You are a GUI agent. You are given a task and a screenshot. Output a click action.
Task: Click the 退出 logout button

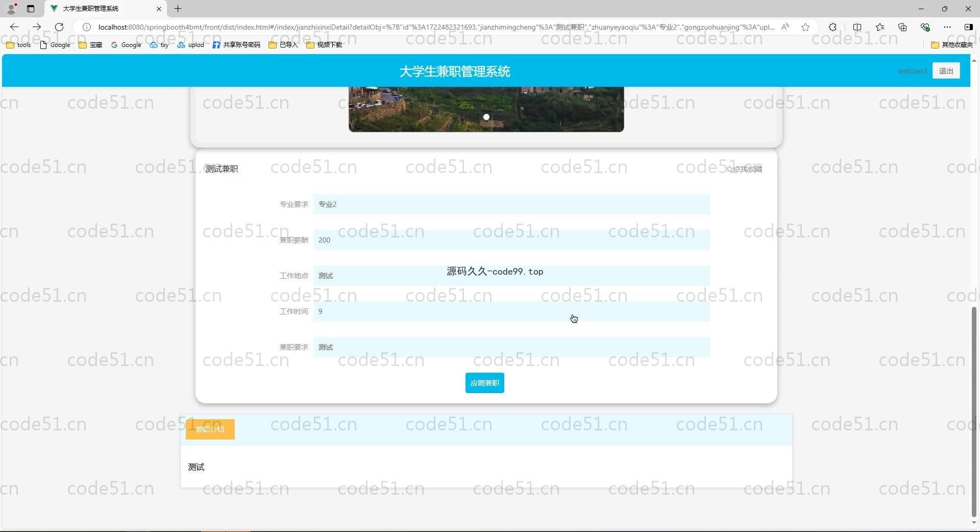point(946,71)
